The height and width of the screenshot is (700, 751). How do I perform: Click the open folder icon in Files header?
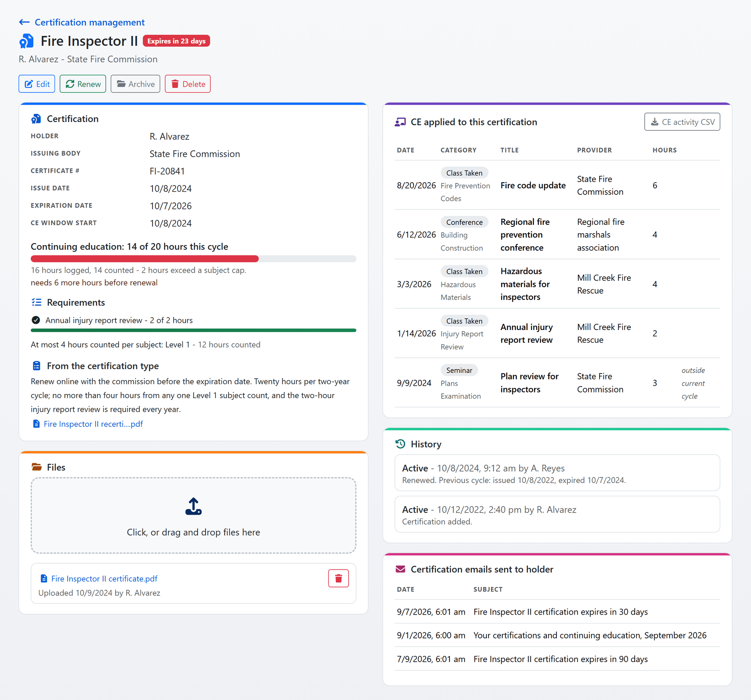click(x=36, y=467)
